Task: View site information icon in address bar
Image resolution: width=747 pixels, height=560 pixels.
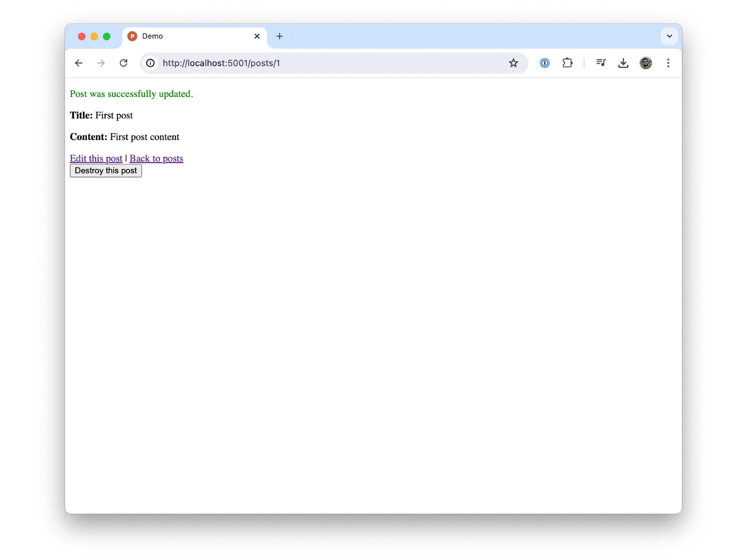Action: [x=150, y=63]
